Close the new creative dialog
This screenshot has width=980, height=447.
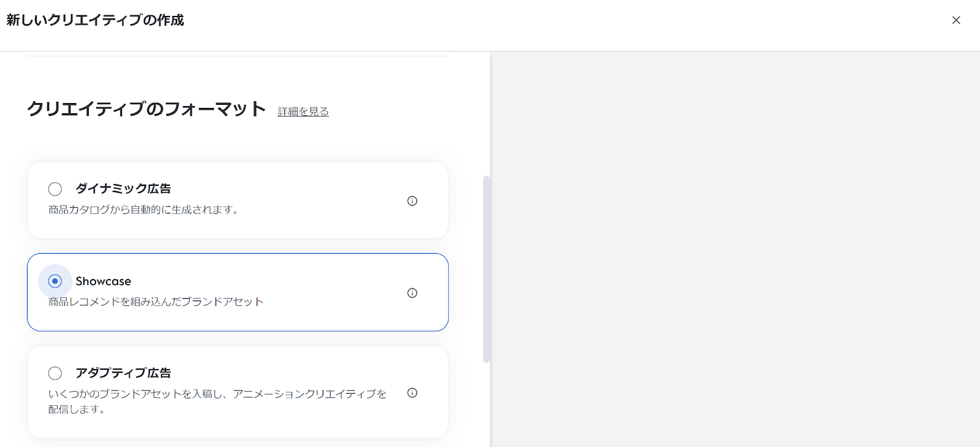[x=956, y=20]
